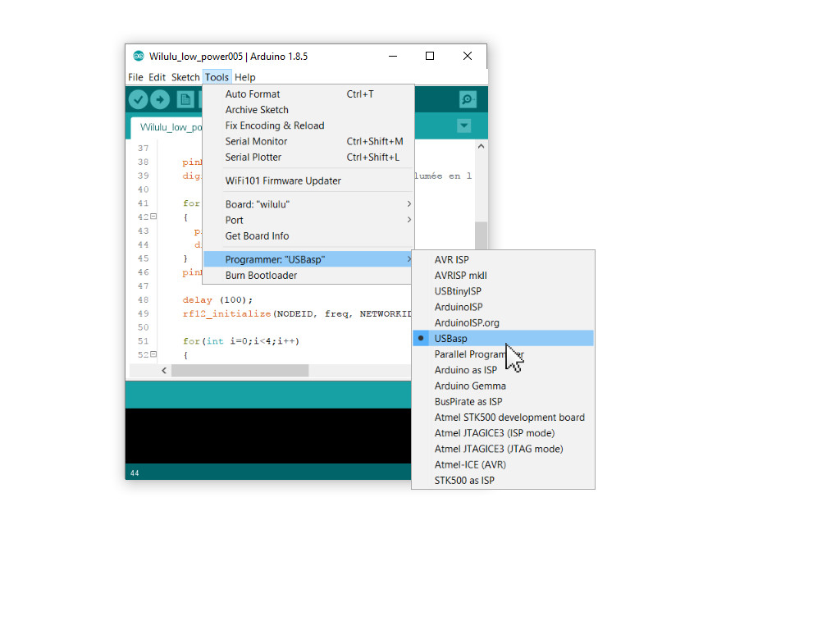Select Atmel-ICE (AVR) programmer
Viewport: 840px width, 630px height.
coord(503,464)
